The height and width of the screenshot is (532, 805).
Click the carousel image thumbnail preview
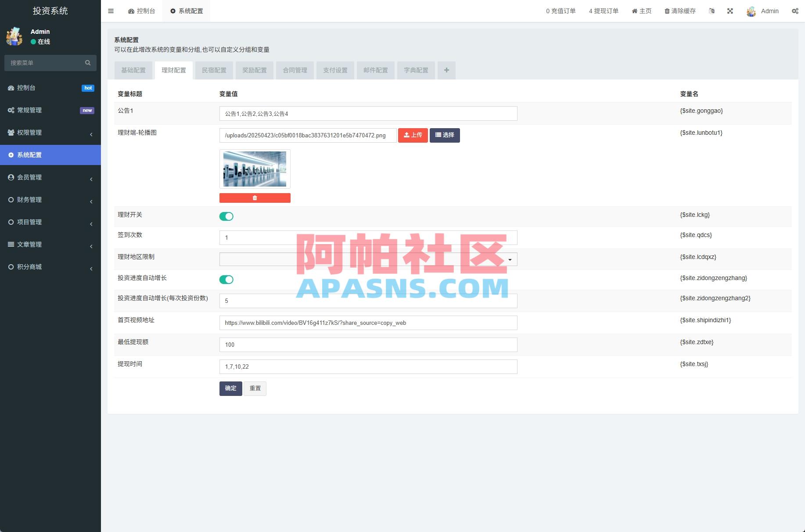(255, 169)
